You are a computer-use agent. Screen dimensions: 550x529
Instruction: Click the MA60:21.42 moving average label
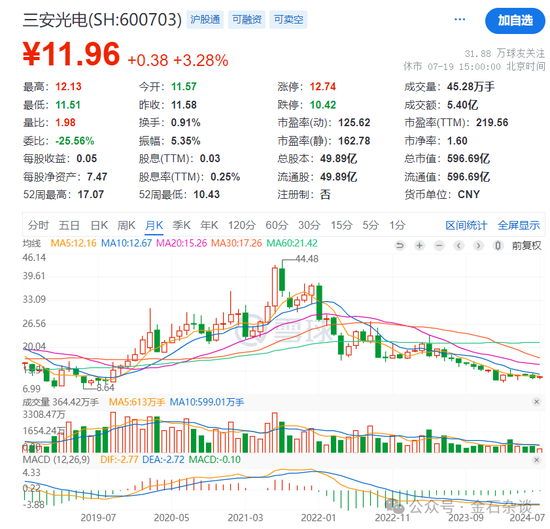point(292,243)
